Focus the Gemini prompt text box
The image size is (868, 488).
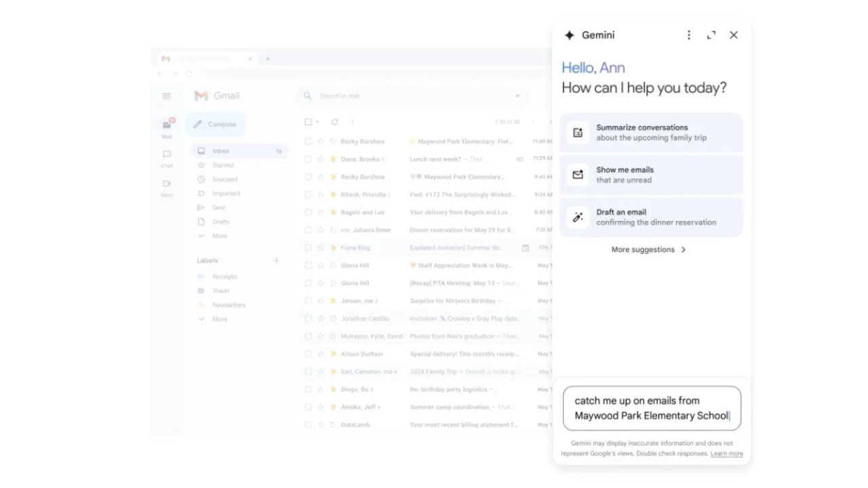[652, 408]
